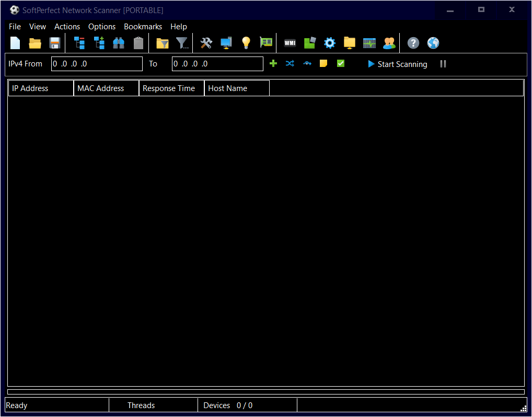Click the tree icon with green plus
The height and width of the screenshot is (417, 532).
99,43
